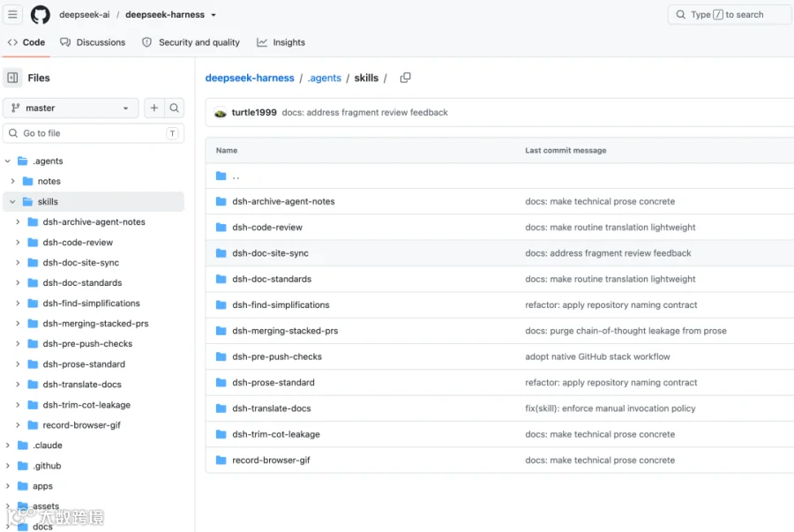Select record-browser-gif in sidebar tree
Image resolution: width=794 pixels, height=532 pixels.
click(x=81, y=425)
